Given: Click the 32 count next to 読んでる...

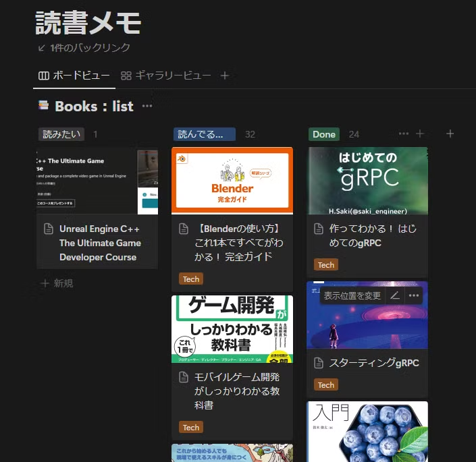Looking at the screenshot, I should [250, 134].
